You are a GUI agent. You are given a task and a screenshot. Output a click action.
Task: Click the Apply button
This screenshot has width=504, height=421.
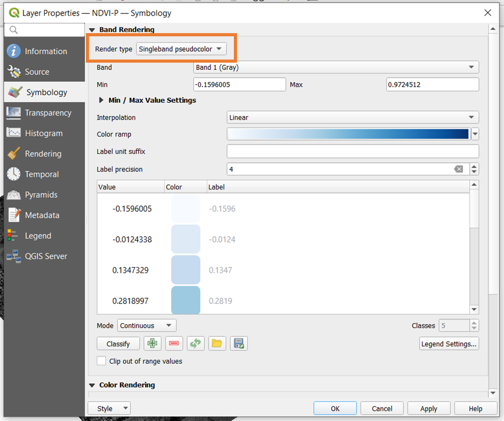click(x=429, y=409)
